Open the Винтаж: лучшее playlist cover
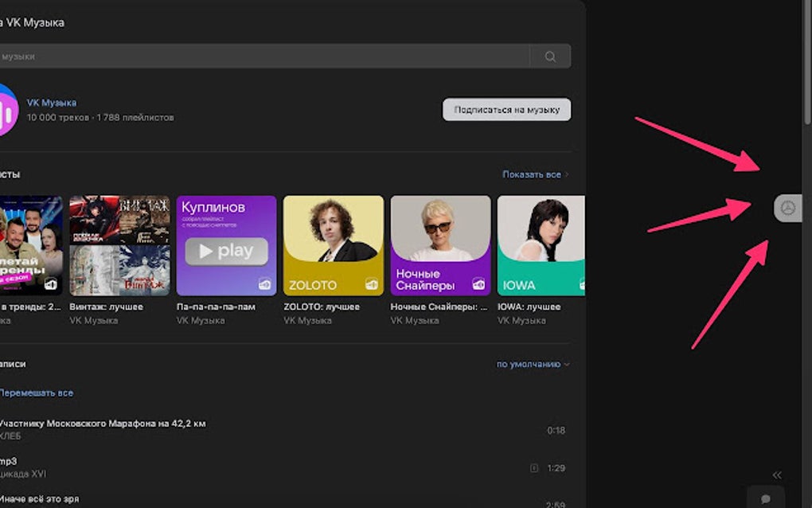Image resolution: width=812 pixels, height=508 pixels. (x=119, y=245)
